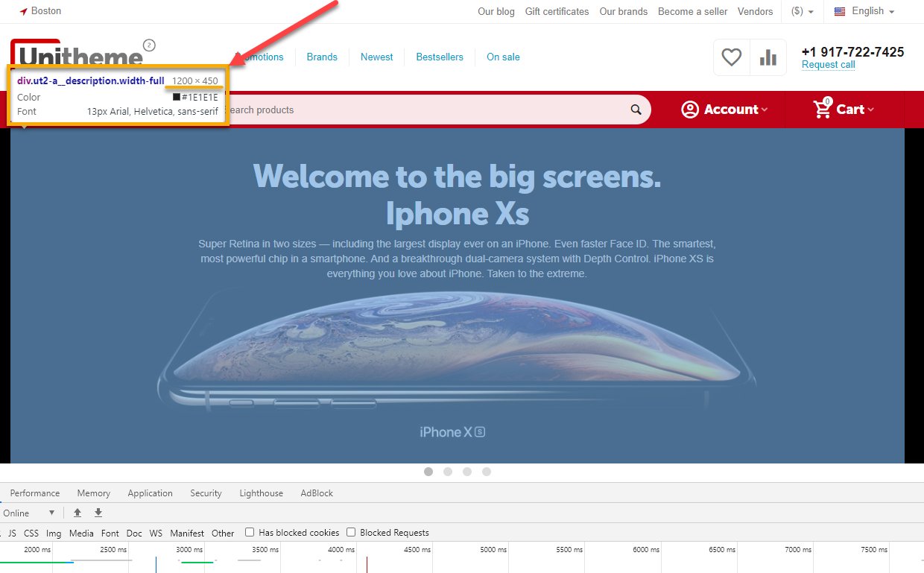The width and height of the screenshot is (924, 573).
Task: Click the iPhone Xs banner heading
Action: (x=458, y=195)
